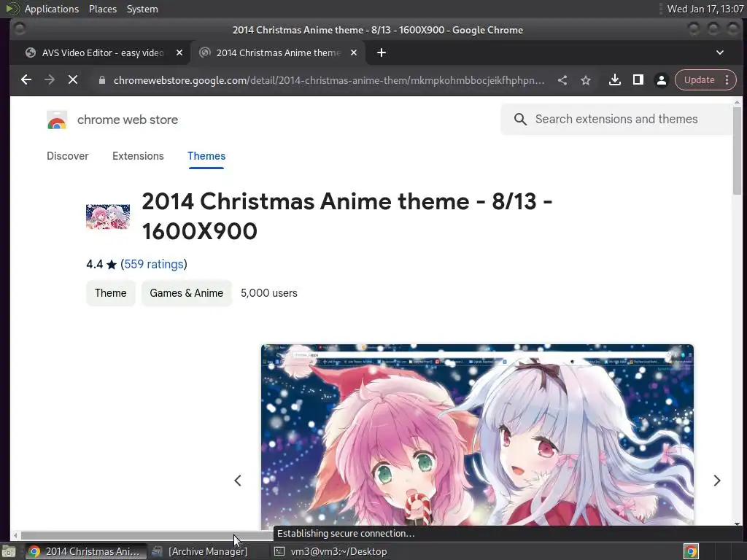This screenshot has width=747, height=560.
Task: Open the Discover section
Action: pos(68,156)
